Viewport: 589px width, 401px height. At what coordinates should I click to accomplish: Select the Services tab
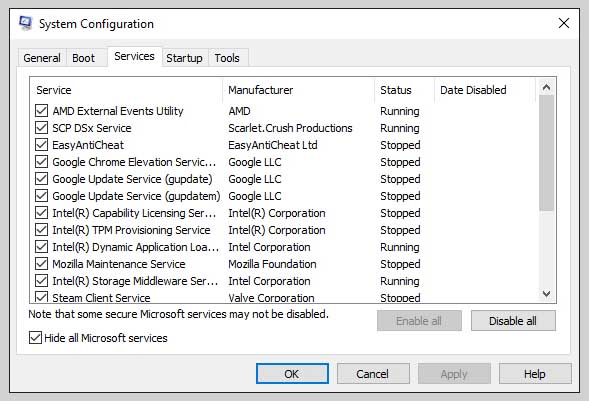coord(134,56)
